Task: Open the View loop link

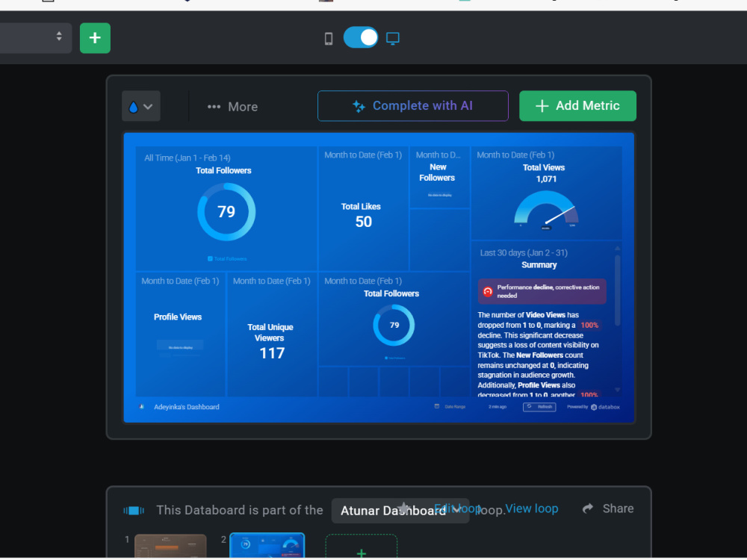Action: [532, 508]
